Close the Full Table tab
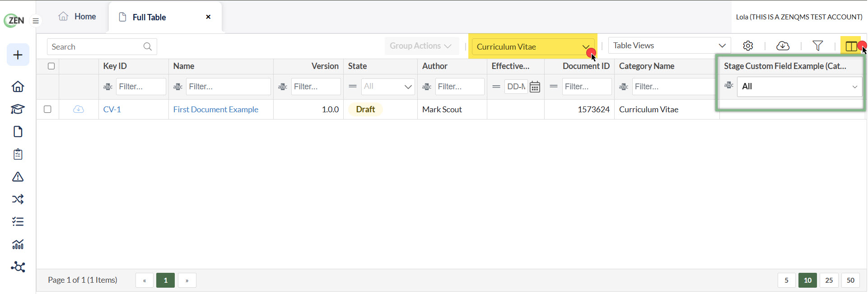The image size is (868, 294). (208, 17)
